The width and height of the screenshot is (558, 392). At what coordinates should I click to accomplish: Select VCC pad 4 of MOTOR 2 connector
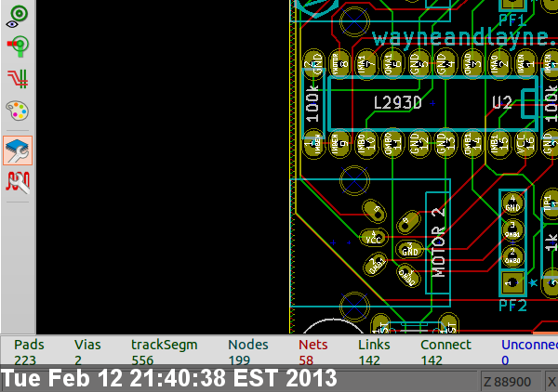coord(374,238)
